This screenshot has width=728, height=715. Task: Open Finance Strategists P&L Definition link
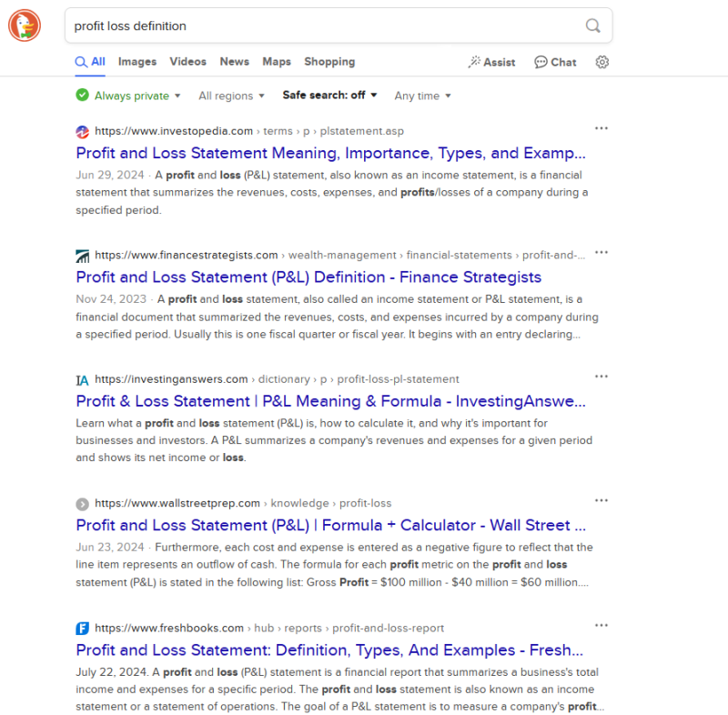(x=308, y=277)
